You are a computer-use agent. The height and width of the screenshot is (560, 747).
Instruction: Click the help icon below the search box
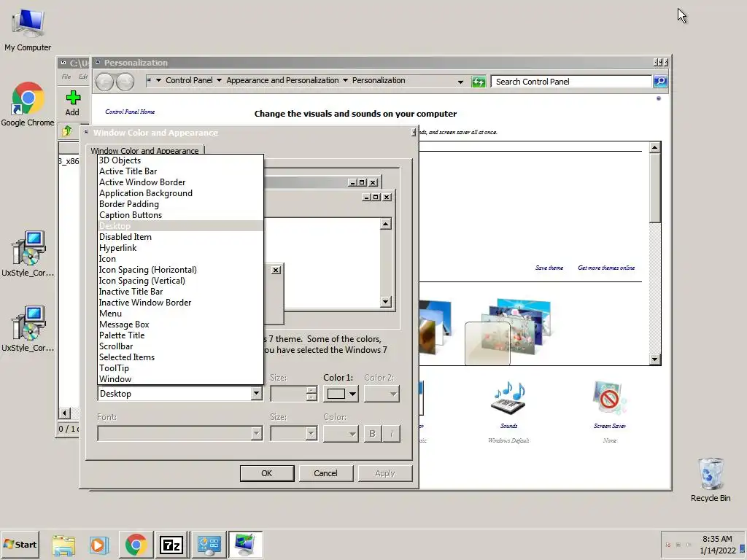point(659,98)
